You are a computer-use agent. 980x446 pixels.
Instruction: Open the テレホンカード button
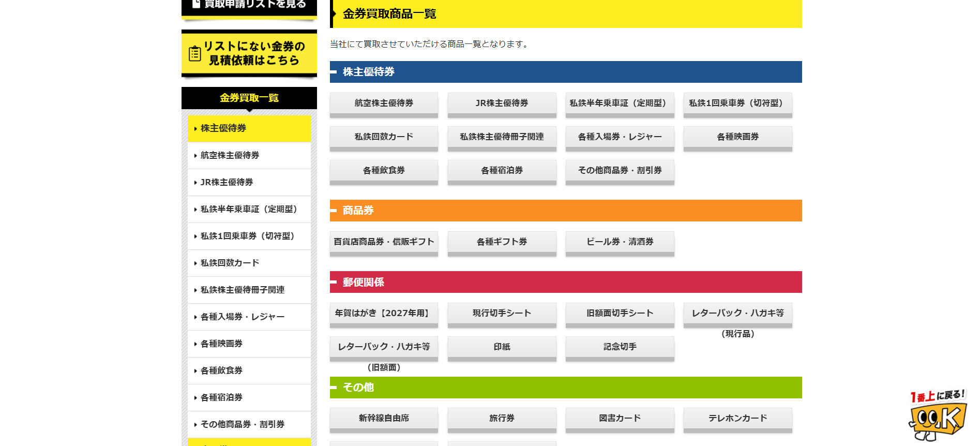[x=737, y=420]
